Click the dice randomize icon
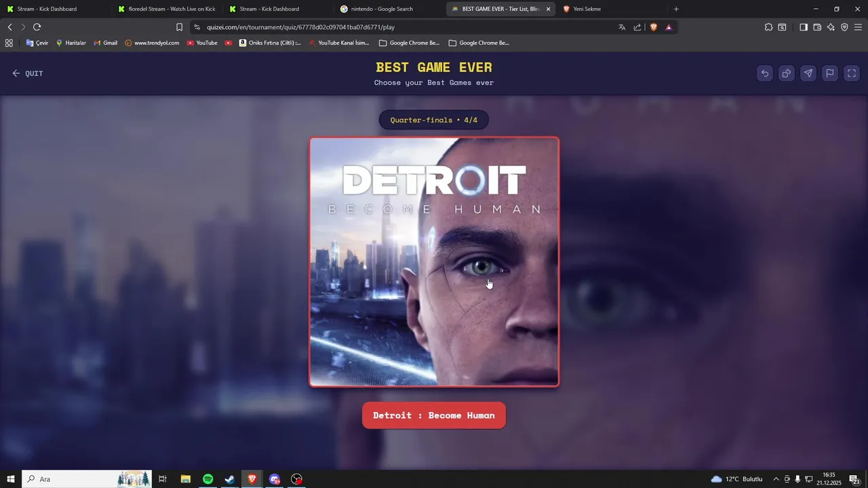The height and width of the screenshot is (488, 868). [x=787, y=73]
